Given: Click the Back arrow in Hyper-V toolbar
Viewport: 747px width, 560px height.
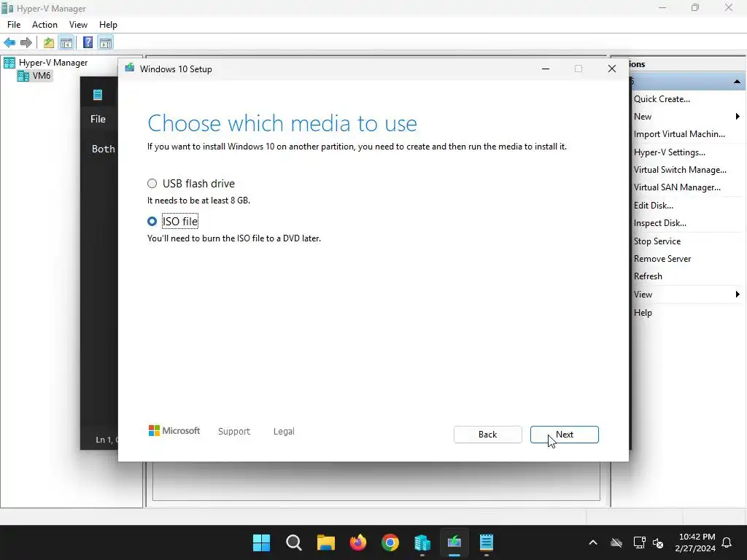Looking at the screenshot, I should [x=9, y=43].
